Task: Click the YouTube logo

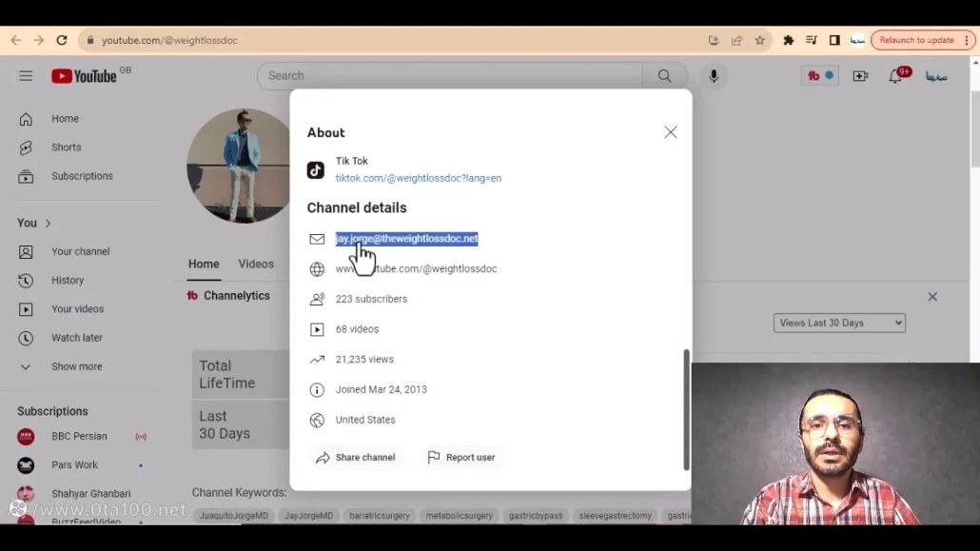Action: point(84,76)
